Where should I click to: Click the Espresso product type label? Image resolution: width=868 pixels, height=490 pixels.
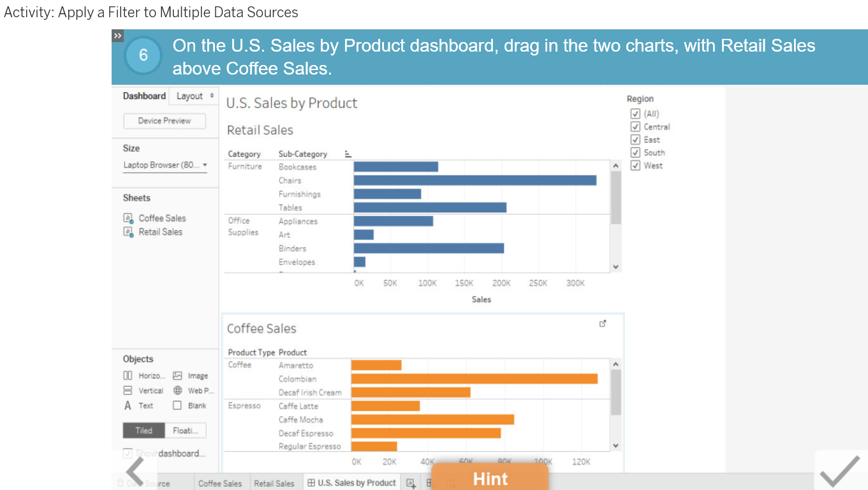click(x=244, y=405)
